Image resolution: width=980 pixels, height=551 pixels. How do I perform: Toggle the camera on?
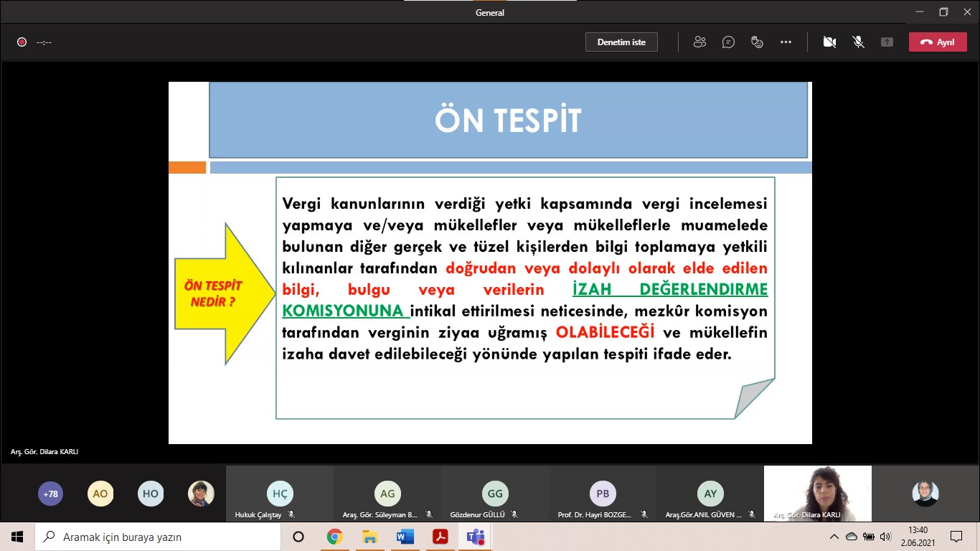coord(829,42)
